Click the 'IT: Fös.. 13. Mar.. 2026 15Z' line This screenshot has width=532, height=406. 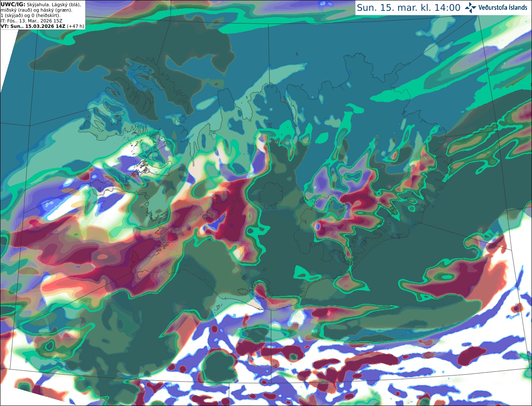coord(31,21)
